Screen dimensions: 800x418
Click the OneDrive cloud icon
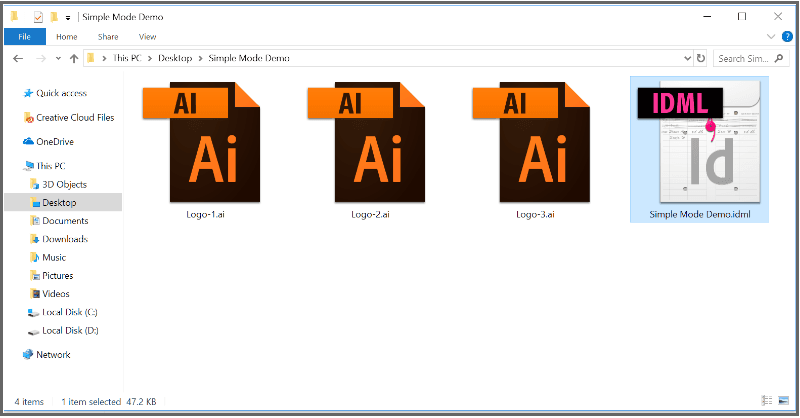[28, 141]
